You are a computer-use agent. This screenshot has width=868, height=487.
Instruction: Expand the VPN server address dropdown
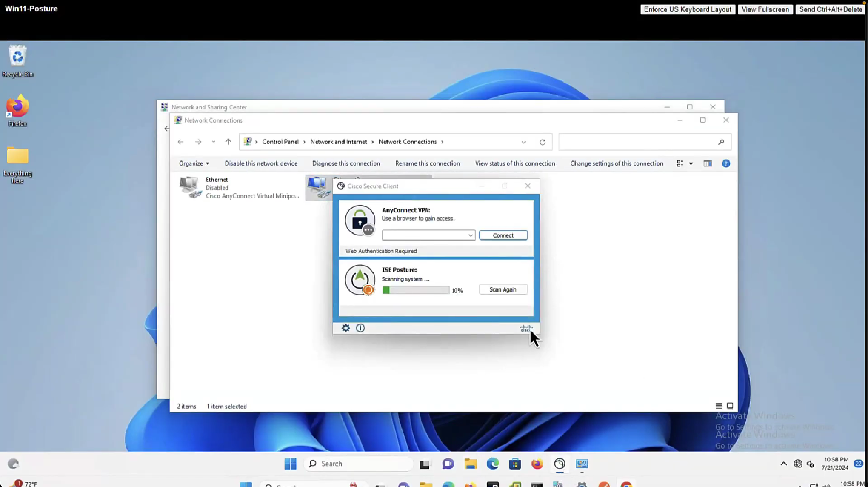coord(470,235)
